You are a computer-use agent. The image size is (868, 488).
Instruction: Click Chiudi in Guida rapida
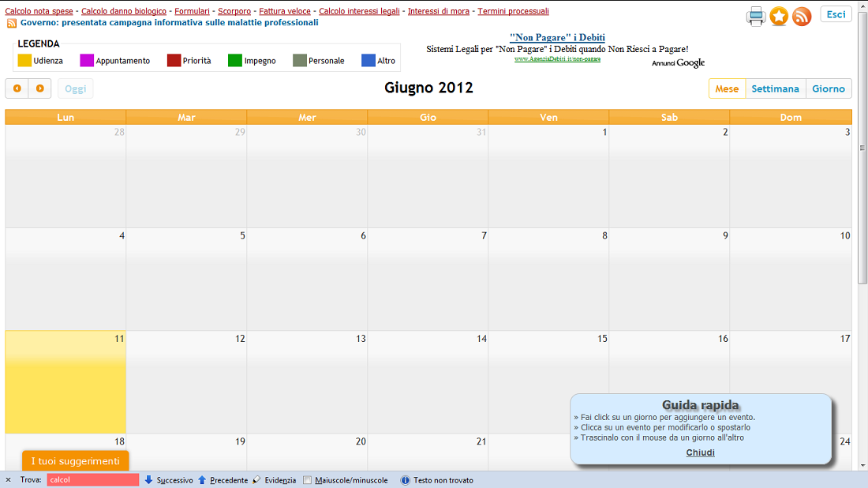pyautogui.click(x=700, y=452)
